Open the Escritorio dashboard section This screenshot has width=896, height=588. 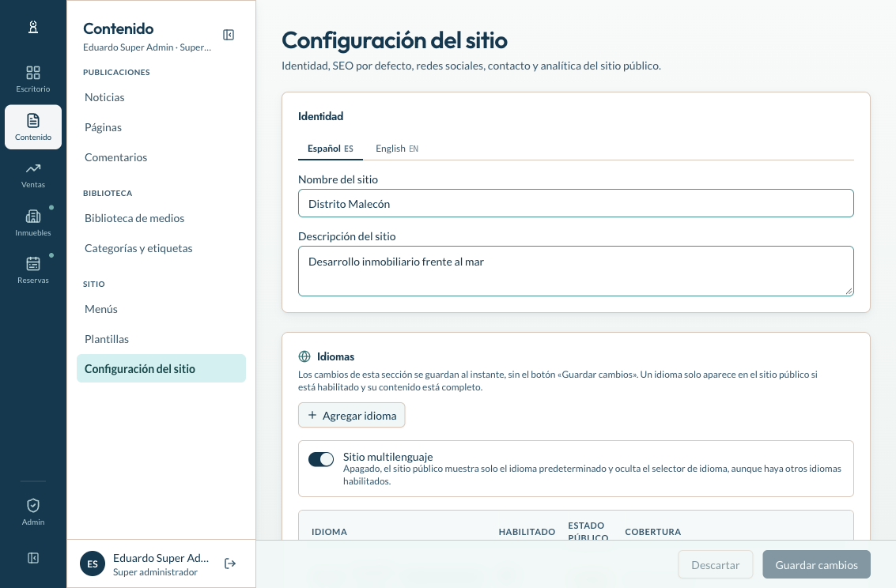coord(33,79)
